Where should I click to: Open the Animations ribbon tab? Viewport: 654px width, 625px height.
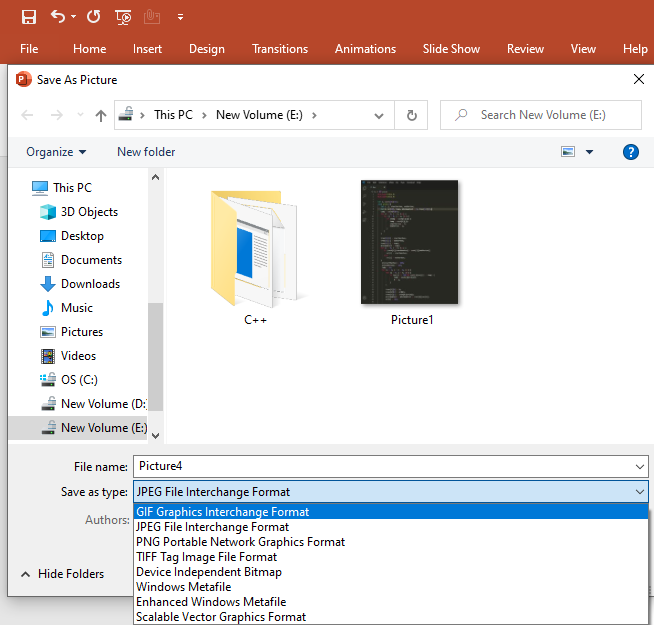click(365, 49)
